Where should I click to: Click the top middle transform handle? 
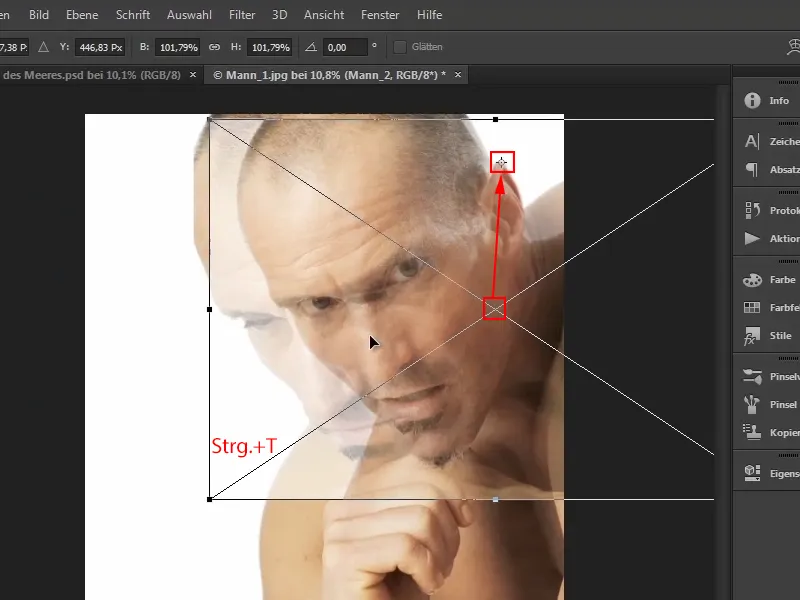(495, 119)
